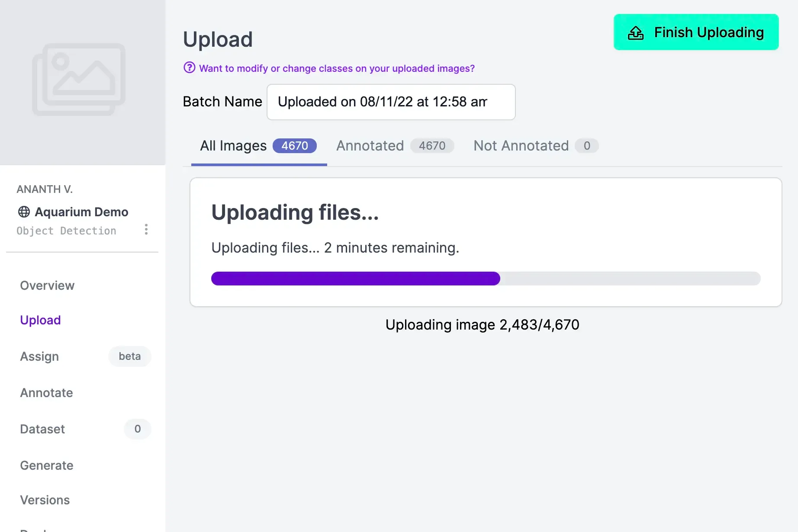Open the modify classes help link
Image resolution: width=798 pixels, height=532 pixels.
point(337,68)
